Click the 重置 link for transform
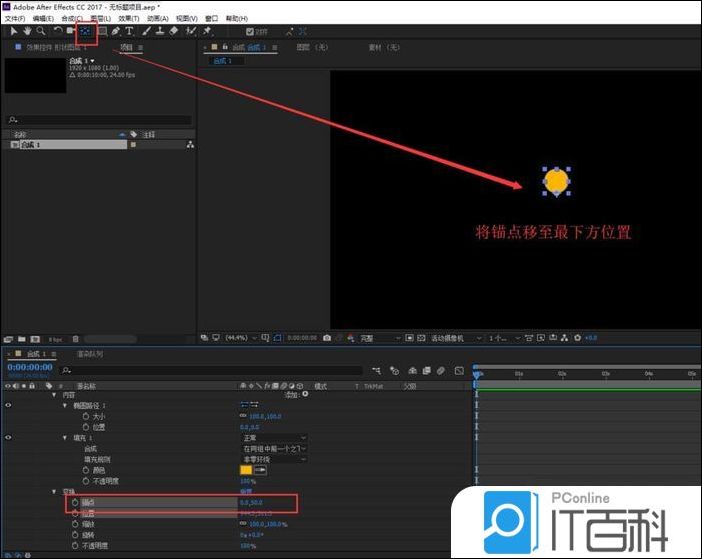This screenshot has height=559, width=702. click(245, 492)
